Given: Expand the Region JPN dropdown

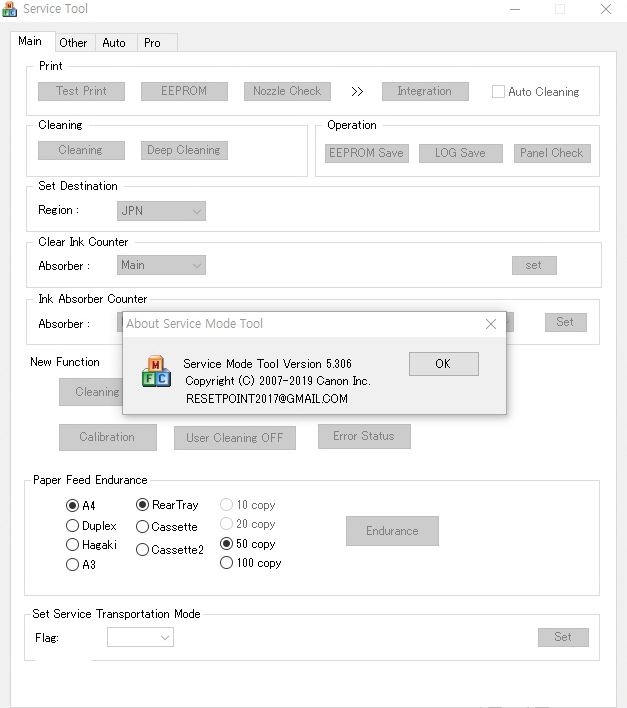Looking at the screenshot, I should [x=162, y=211].
